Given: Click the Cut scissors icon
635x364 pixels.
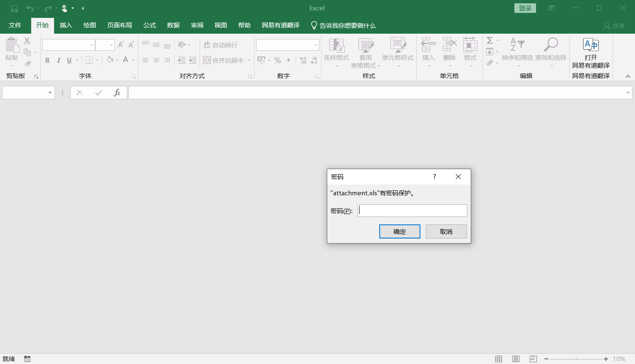Looking at the screenshot, I should (27, 41).
